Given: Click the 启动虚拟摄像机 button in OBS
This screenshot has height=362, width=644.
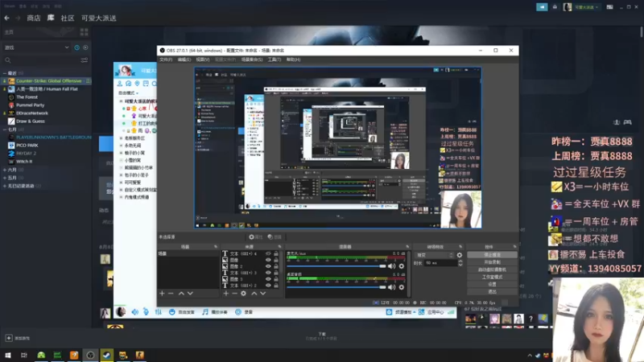Looking at the screenshot, I should pyautogui.click(x=492, y=269).
